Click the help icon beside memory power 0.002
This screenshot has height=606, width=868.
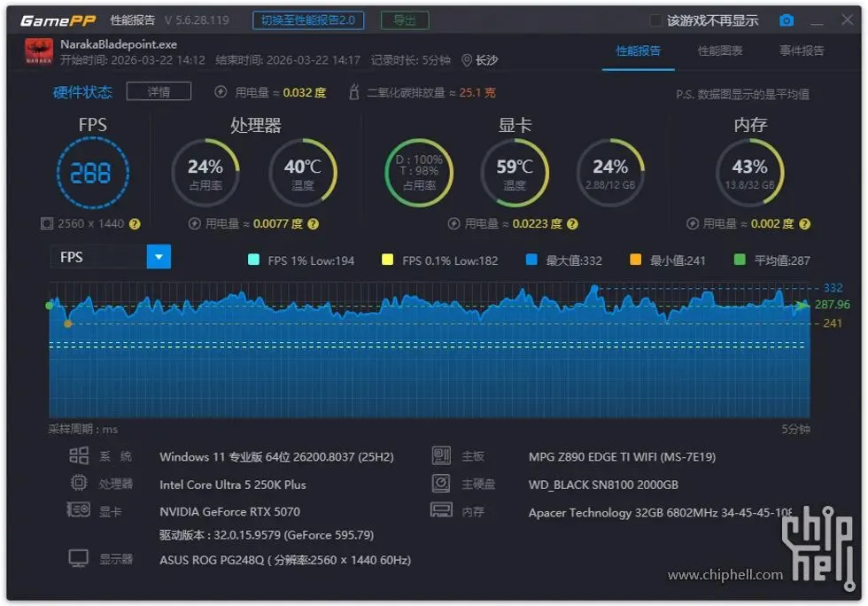click(804, 224)
